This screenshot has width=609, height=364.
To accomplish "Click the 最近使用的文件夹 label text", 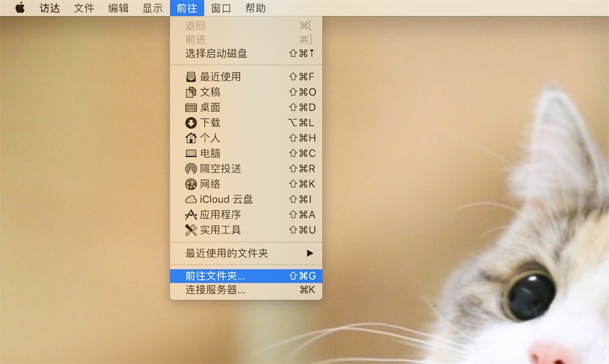I will point(226,253).
